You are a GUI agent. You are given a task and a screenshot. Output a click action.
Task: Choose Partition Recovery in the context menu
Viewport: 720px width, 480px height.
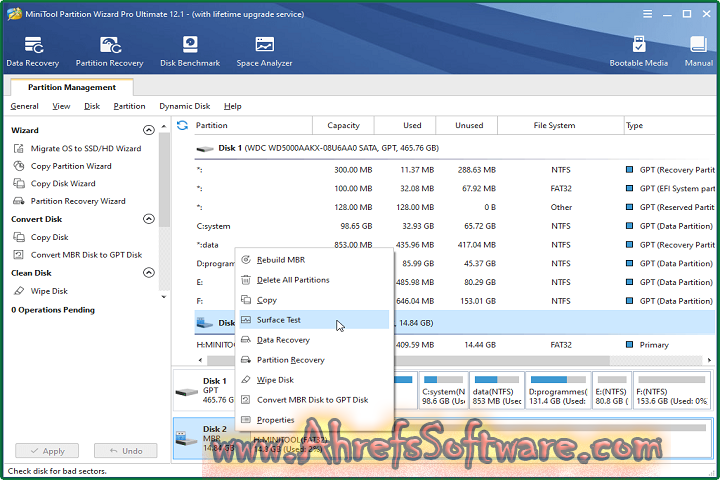point(314,360)
